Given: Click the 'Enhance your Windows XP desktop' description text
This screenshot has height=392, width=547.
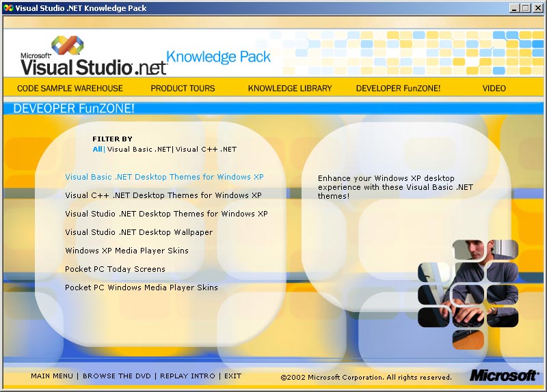Looking at the screenshot, I should click(x=395, y=187).
